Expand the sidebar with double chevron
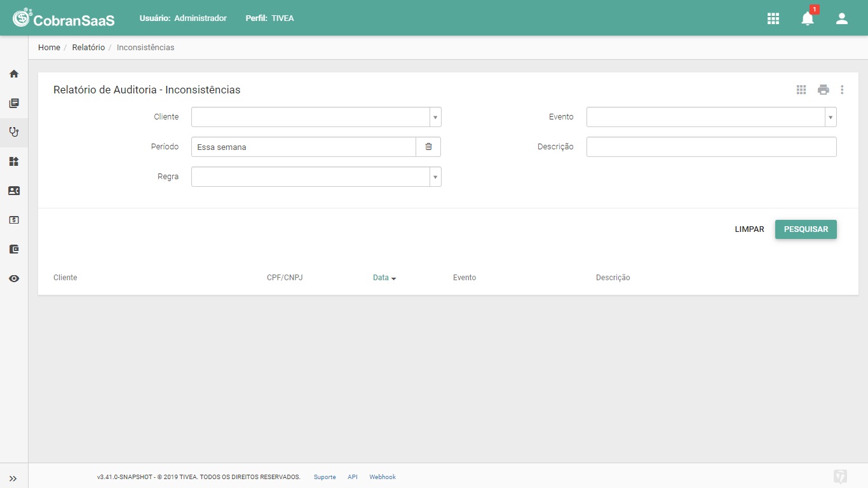This screenshot has height=488, width=868. 13,478
